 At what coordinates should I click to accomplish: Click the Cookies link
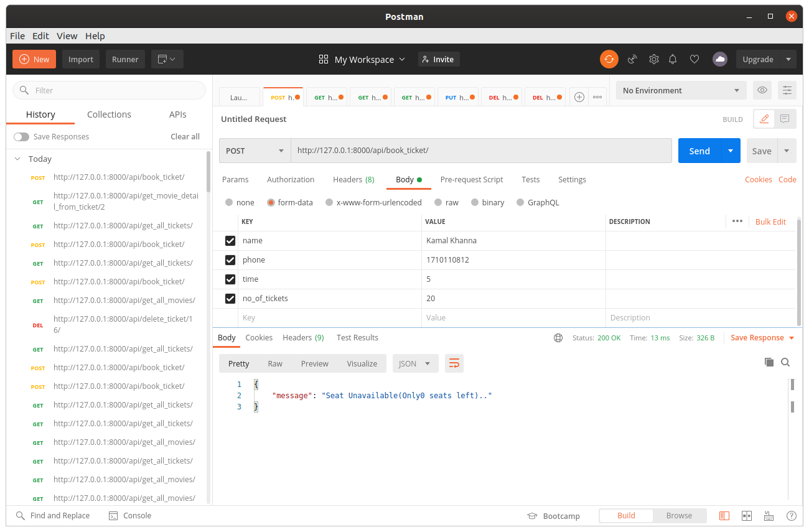(759, 179)
